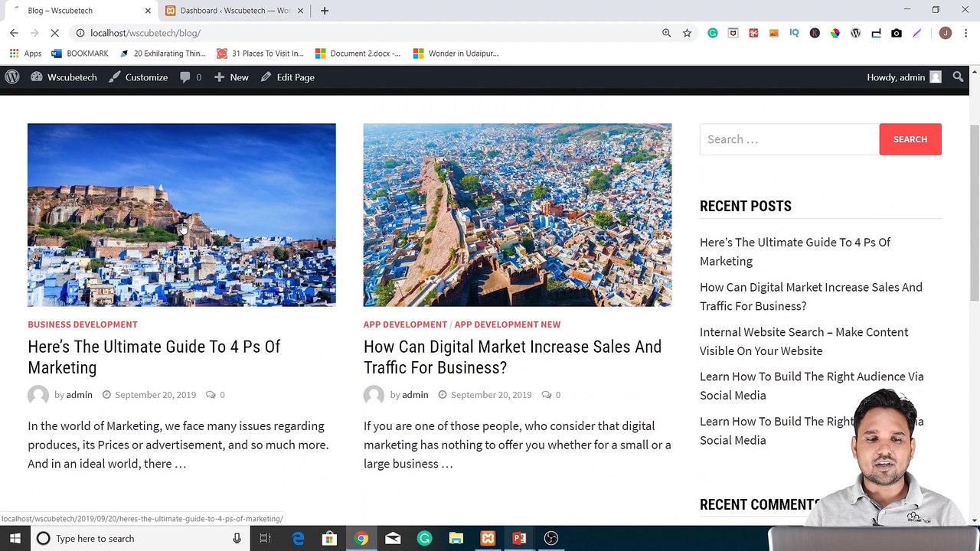Open the Wonder in Udaipur... bookmark
Viewport: 980px width, 551px height.
point(456,54)
